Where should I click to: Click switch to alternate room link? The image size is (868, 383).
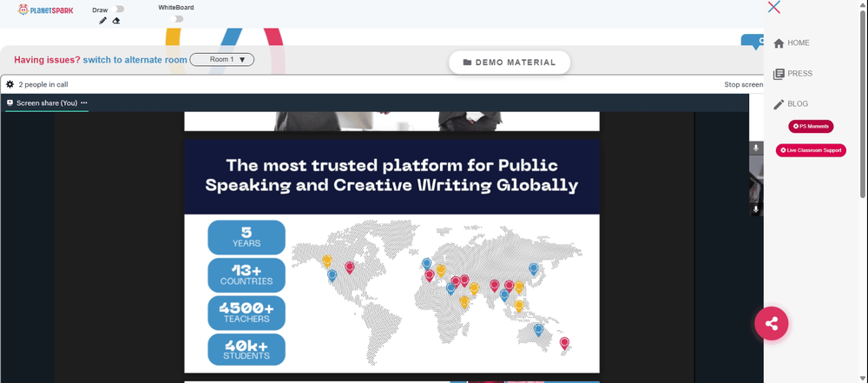tap(135, 60)
